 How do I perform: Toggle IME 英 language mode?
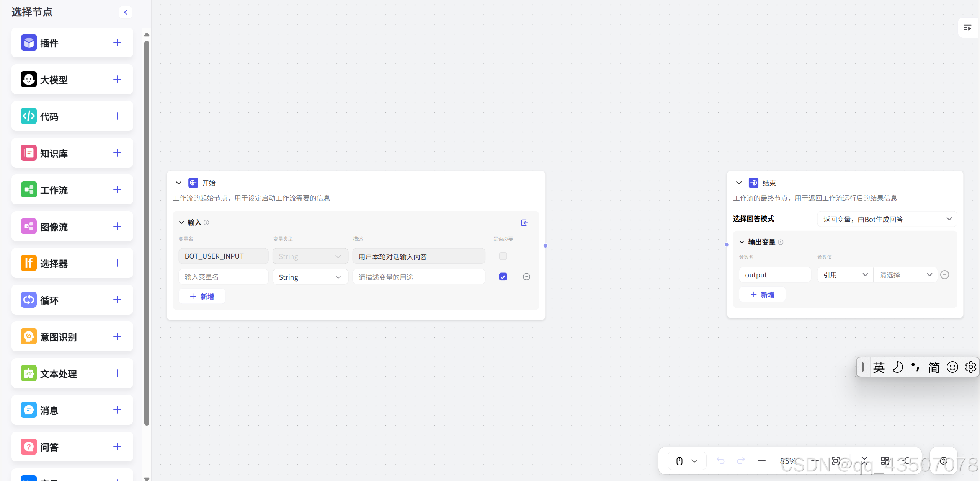tap(879, 367)
